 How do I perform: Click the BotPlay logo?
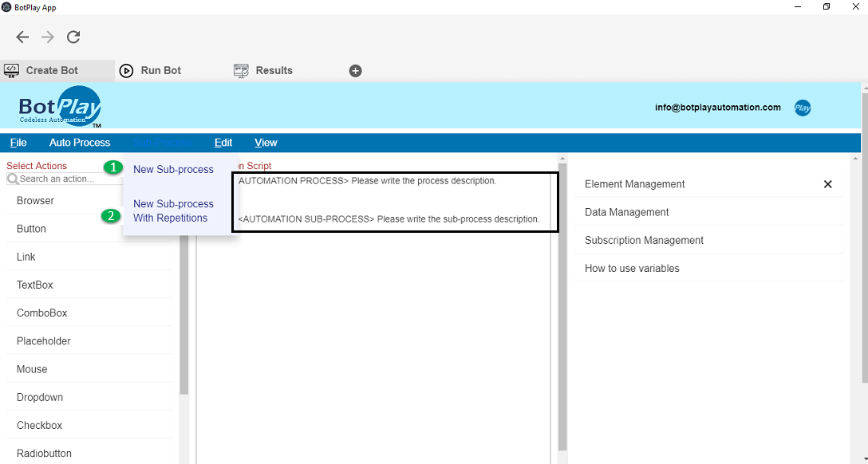click(60, 107)
